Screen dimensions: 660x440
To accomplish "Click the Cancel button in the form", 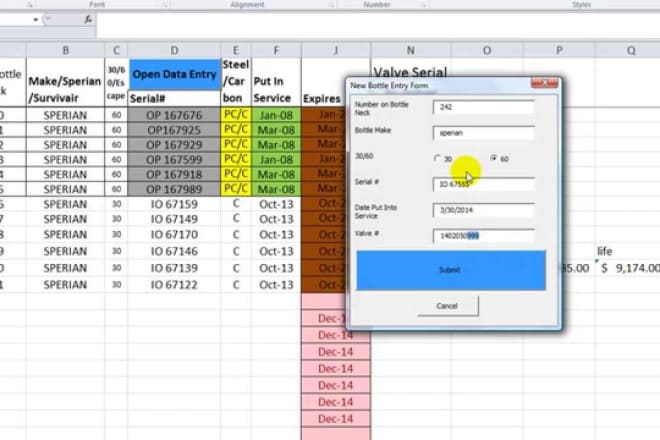I will coord(448,306).
